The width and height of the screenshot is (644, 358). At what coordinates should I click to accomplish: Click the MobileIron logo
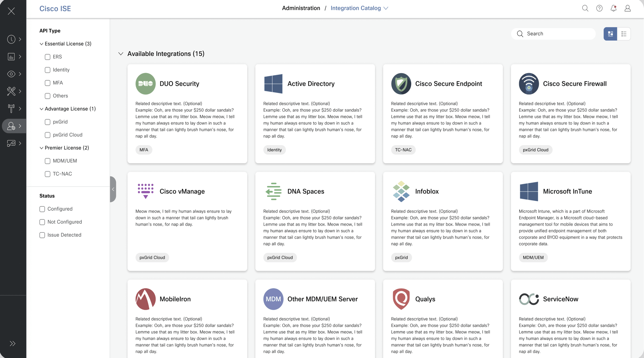pyautogui.click(x=146, y=299)
